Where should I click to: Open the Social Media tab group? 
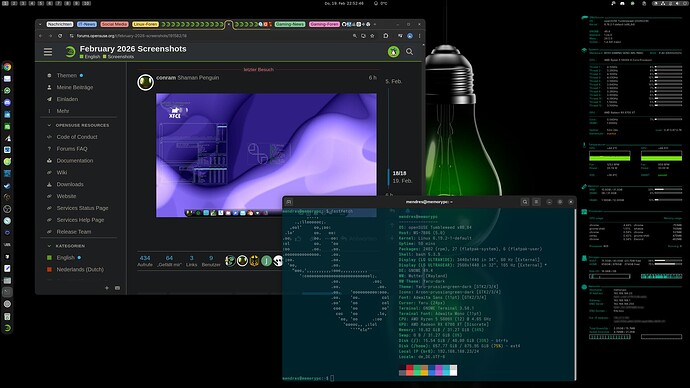(114, 24)
